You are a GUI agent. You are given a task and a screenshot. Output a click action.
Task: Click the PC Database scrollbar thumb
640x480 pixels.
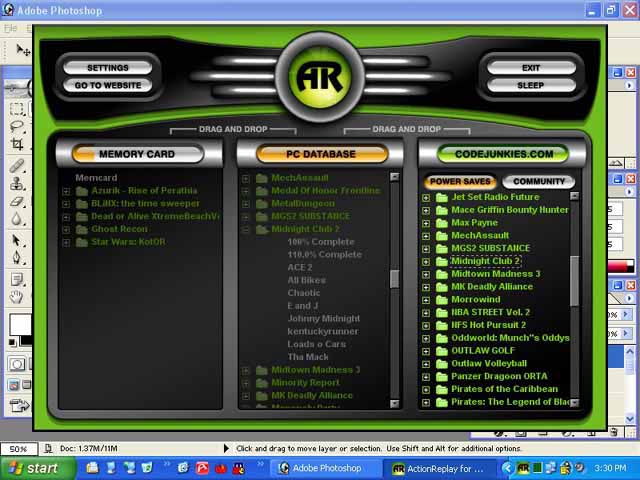coord(394,279)
